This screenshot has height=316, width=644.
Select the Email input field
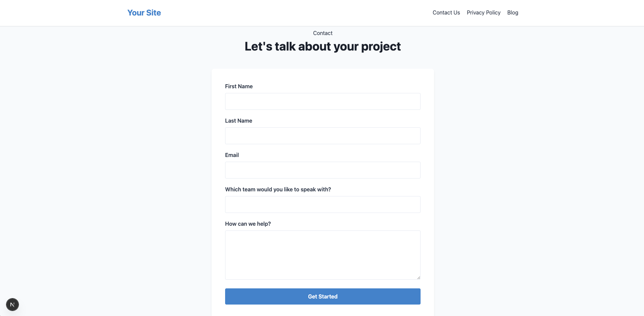click(x=323, y=170)
